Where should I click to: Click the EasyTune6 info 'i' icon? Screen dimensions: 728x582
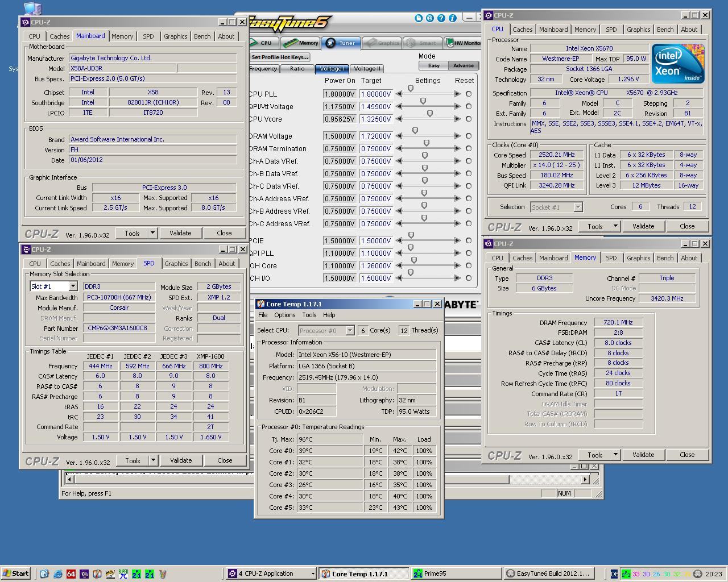(x=453, y=18)
